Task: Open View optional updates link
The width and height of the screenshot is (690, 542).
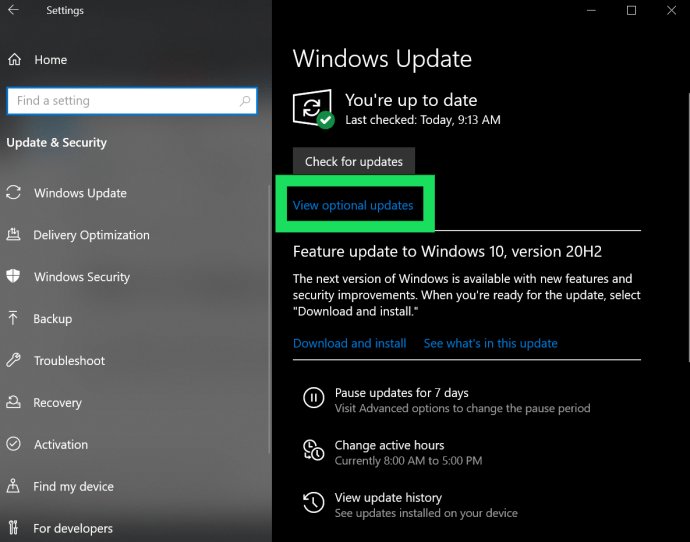Action: coord(353,205)
